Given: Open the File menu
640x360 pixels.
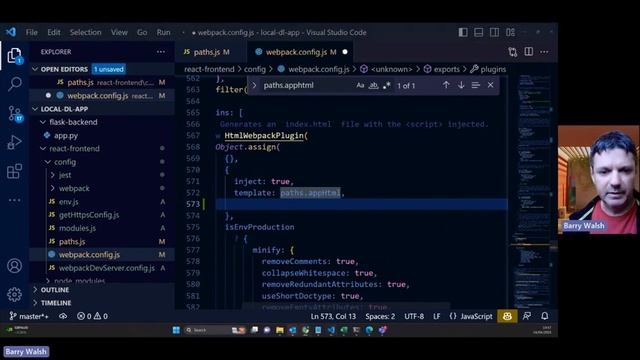Looking at the screenshot, I should [x=31, y=32].
